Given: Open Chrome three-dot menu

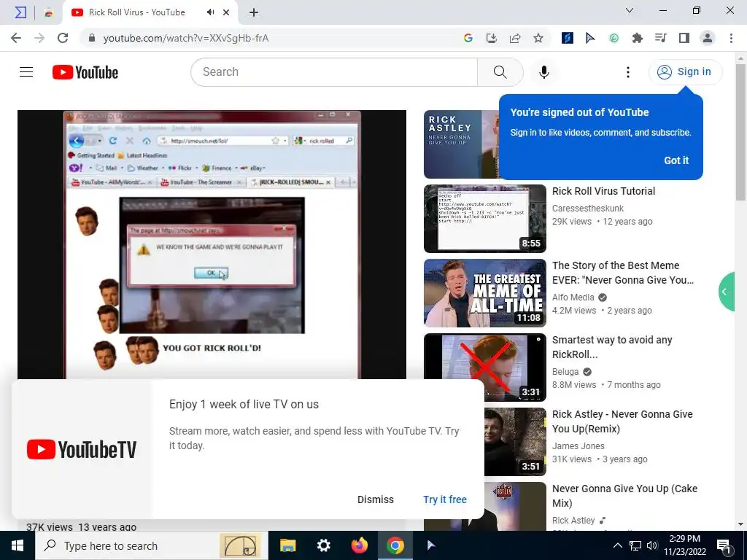Looking at the screenshot, I should (x=731, y=38).
